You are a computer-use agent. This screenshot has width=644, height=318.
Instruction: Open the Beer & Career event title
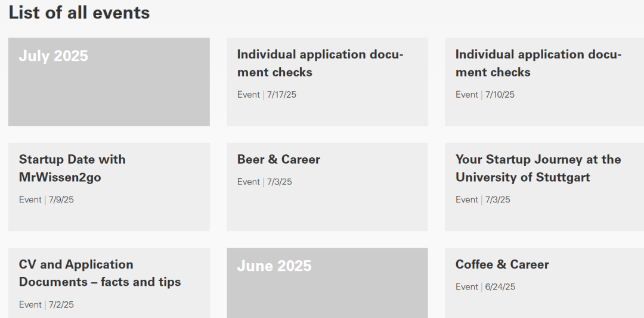pos(278,160)
